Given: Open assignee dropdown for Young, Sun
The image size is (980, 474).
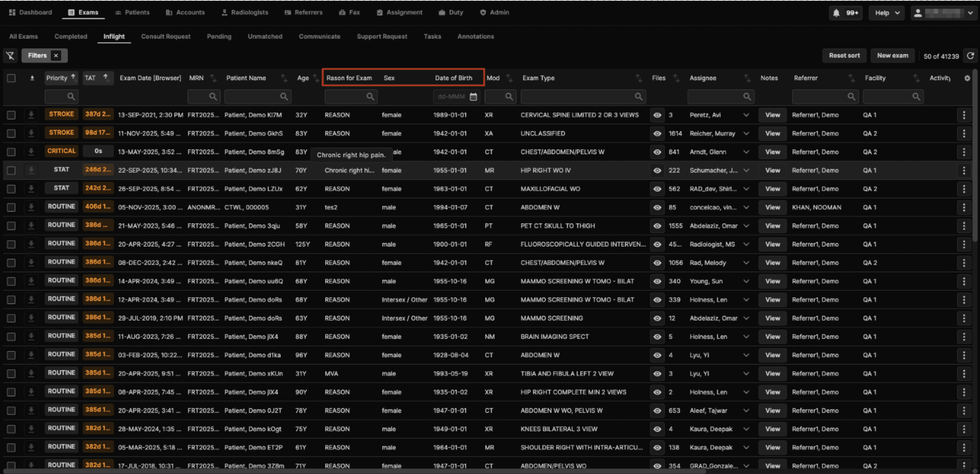Looking at the screenshot, I should tap(746, 281).
